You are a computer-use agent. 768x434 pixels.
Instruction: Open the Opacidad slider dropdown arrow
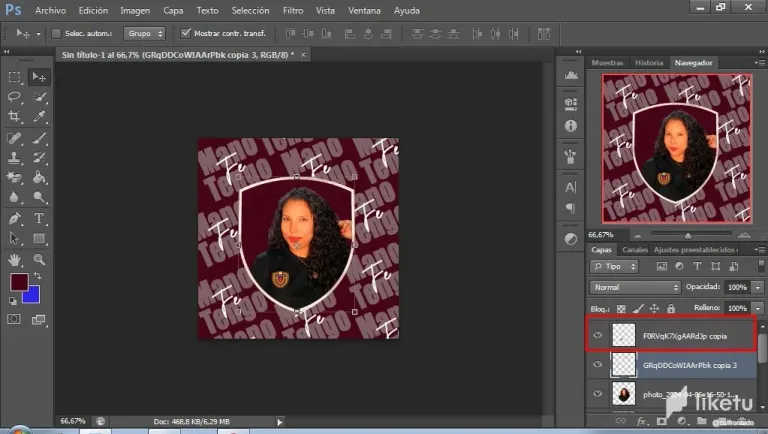coord(758,288)
